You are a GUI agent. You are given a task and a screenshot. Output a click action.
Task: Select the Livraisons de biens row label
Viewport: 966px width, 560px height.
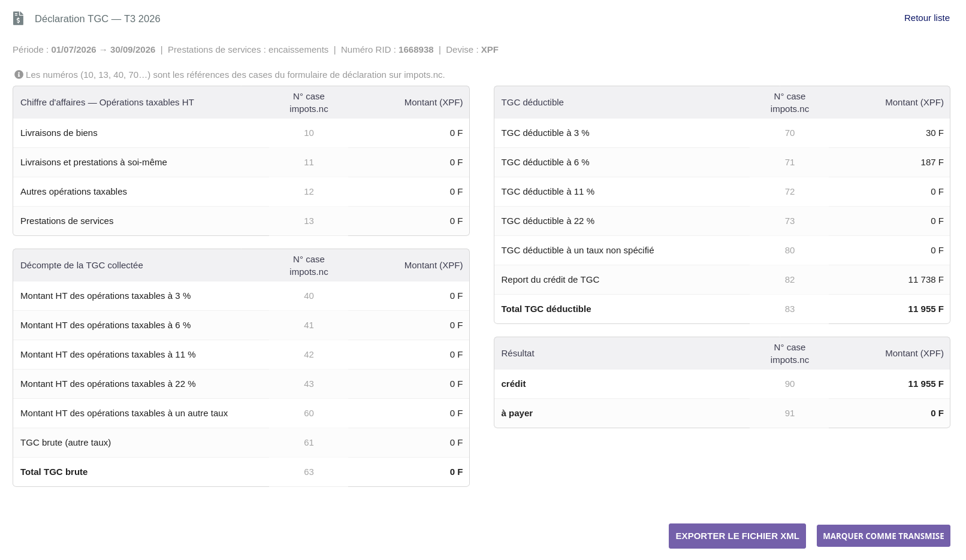[59, 133]
